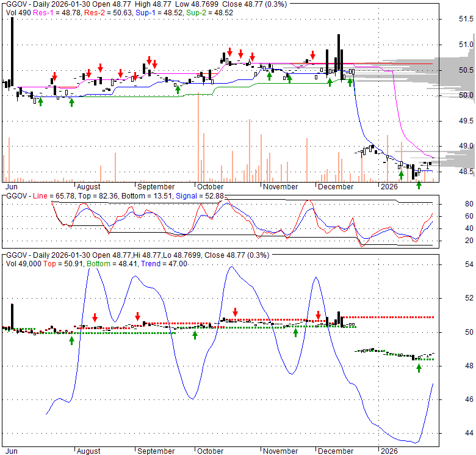Screen dimensions: 476x455
Task: Click the red arrow in bottom panel near December
Action: [318, 315]
